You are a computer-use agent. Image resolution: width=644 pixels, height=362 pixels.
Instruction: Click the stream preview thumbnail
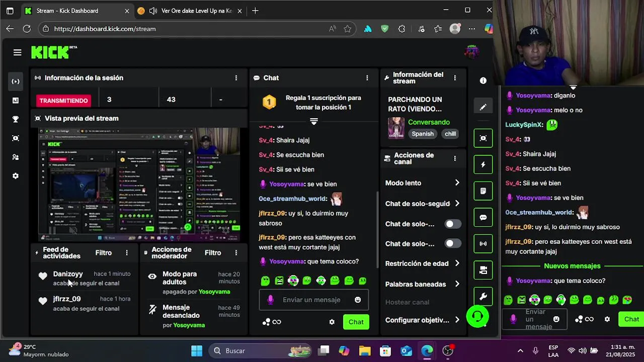pos(139,185)
